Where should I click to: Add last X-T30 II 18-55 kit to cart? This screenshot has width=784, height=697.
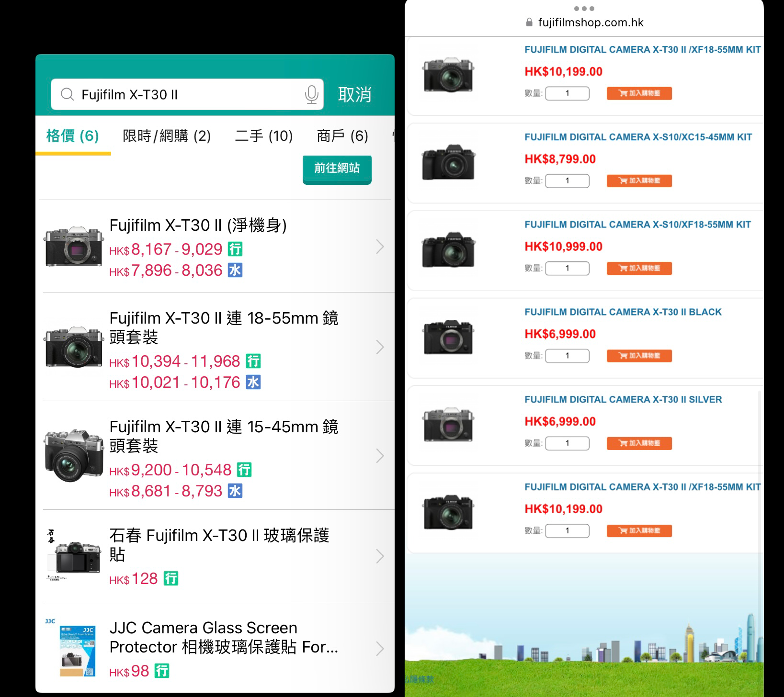pos(639,531)
